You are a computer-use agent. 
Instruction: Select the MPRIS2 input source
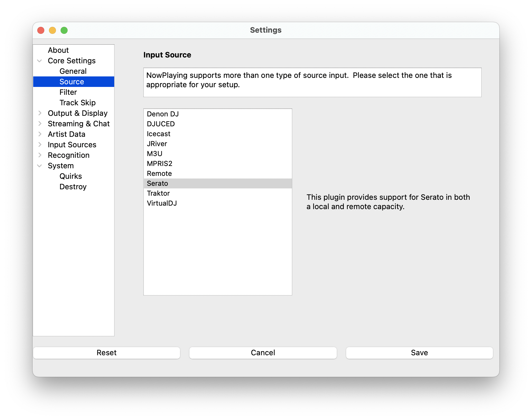click(159, 164)
